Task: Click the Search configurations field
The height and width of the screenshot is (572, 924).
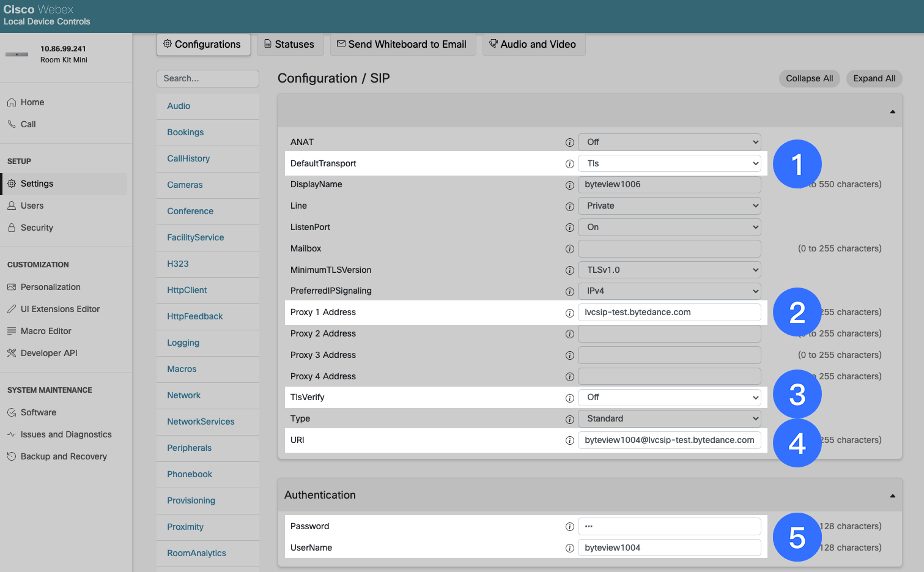Action: pos(207,78)
